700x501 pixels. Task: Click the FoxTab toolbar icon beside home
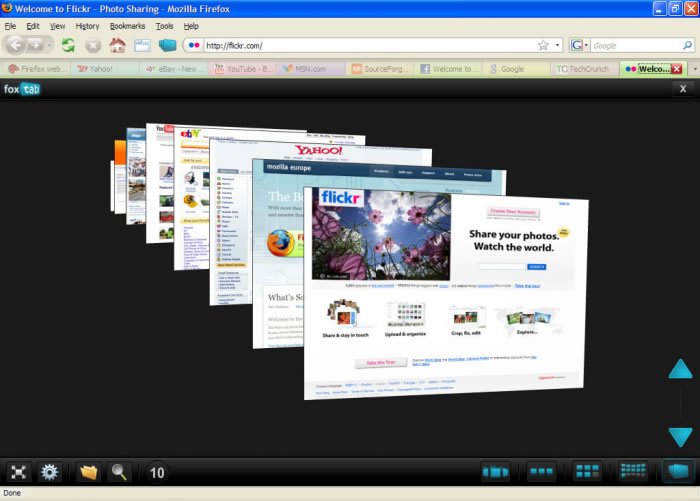pyautogui.click(x=167, y=45)
